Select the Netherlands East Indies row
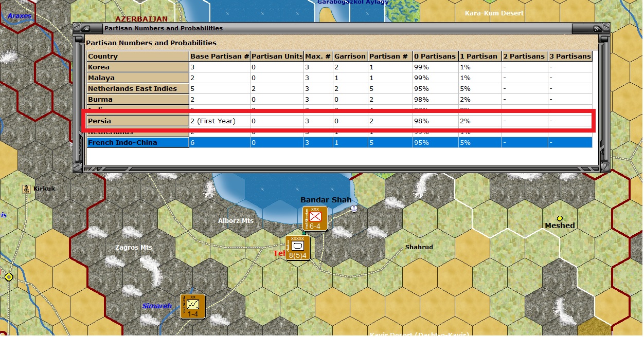The height and width of the screenshot is (337, 644). click(339, 89)
